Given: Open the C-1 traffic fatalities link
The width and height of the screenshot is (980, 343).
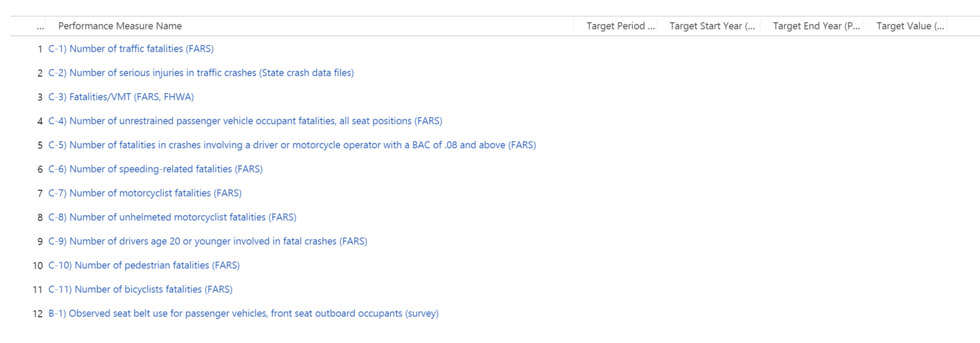Looking at the screenshot, I should click(x=131, y=49).
